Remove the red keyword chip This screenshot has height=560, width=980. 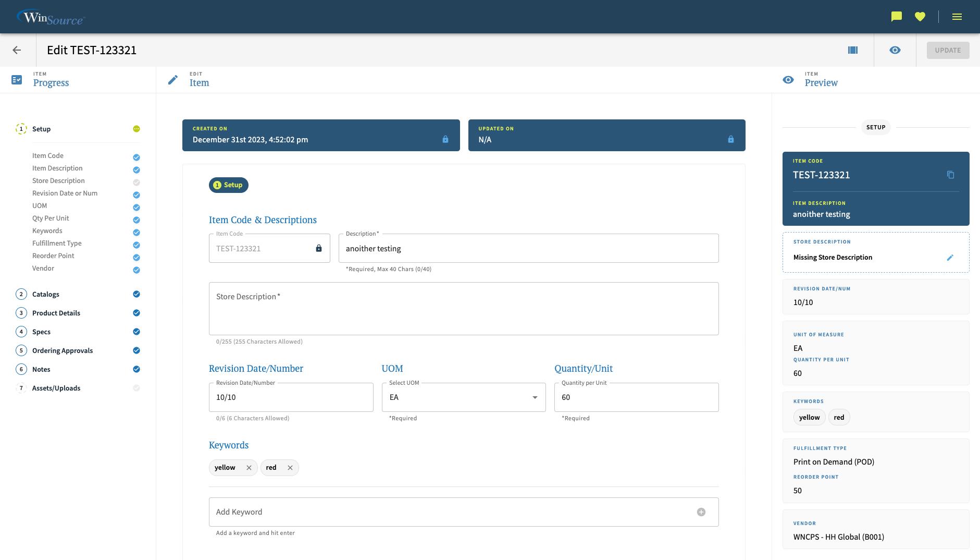290,468
